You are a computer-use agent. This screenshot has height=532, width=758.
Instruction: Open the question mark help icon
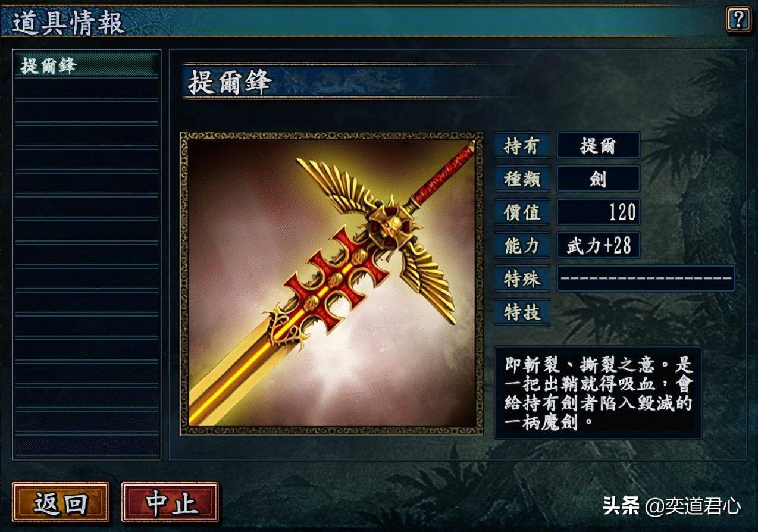[738, 20]
